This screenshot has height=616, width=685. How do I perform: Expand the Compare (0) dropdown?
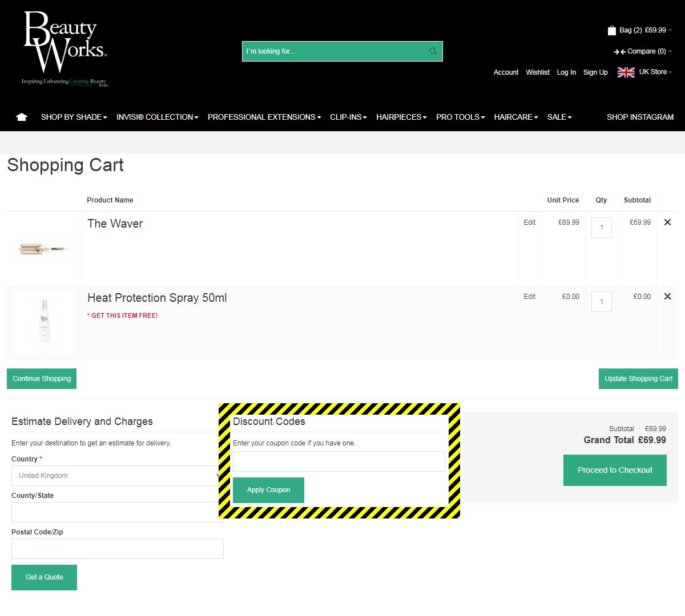pyautogui.click(x=650, y=51)
